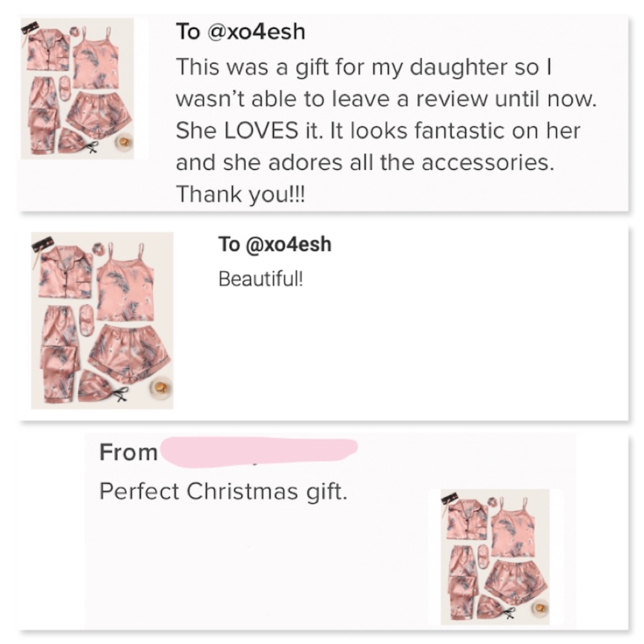Open the pajama set thumbnail in the top review
Image resolution: width=644 pixels, height=644 pixels.
(77, 88)
